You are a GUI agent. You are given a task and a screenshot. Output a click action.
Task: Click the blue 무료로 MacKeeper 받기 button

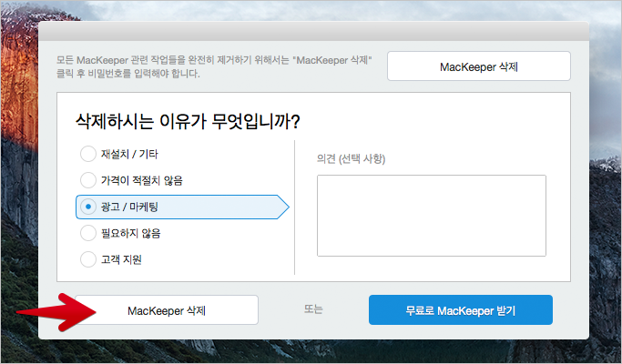(461, 310)
